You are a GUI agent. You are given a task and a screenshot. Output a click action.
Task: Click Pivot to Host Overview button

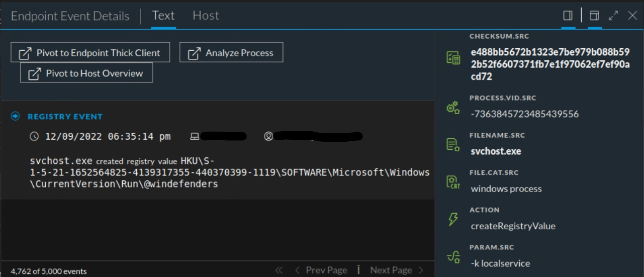[x=86, y=73]
